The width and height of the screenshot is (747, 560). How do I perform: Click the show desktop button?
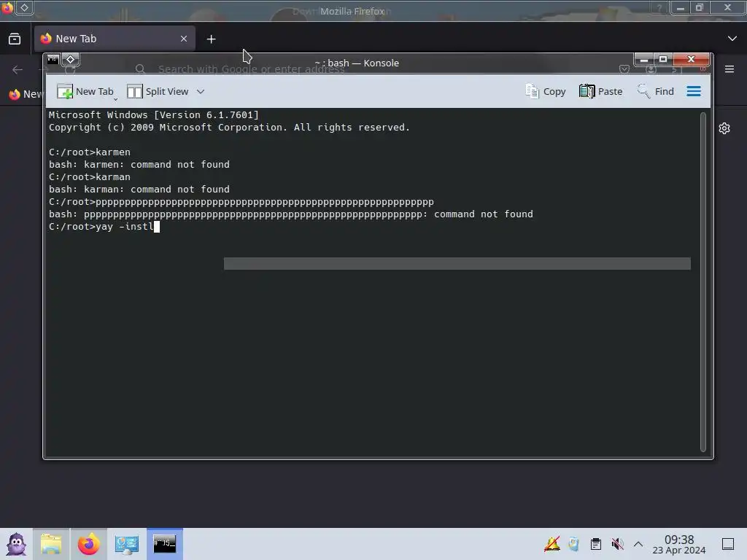(728, 544)
